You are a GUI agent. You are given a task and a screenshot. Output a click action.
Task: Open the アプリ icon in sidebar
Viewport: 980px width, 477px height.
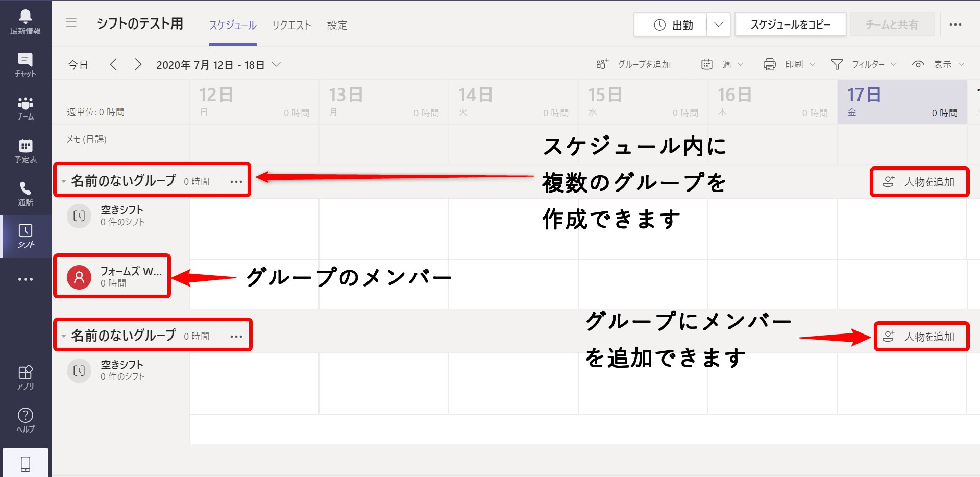click(x=25, y=376)
